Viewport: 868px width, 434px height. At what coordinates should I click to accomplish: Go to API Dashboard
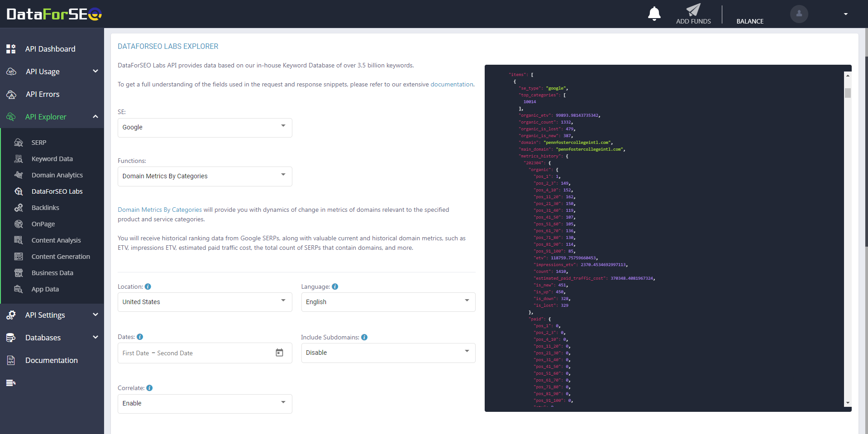click(50, 49)
